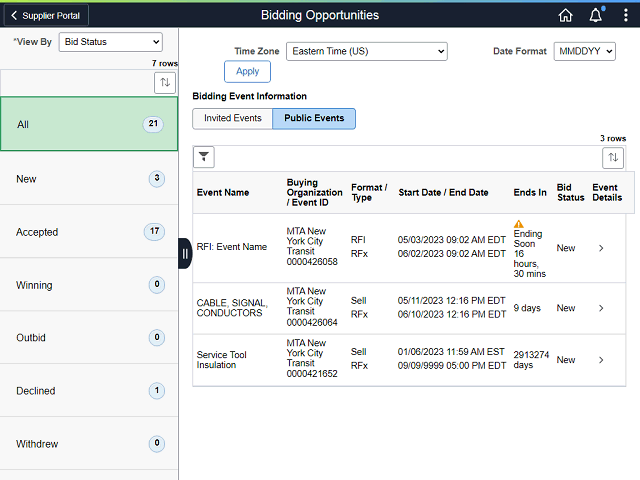
Task: Open the three-dot actions menu
Action: [x=626, y=16]
